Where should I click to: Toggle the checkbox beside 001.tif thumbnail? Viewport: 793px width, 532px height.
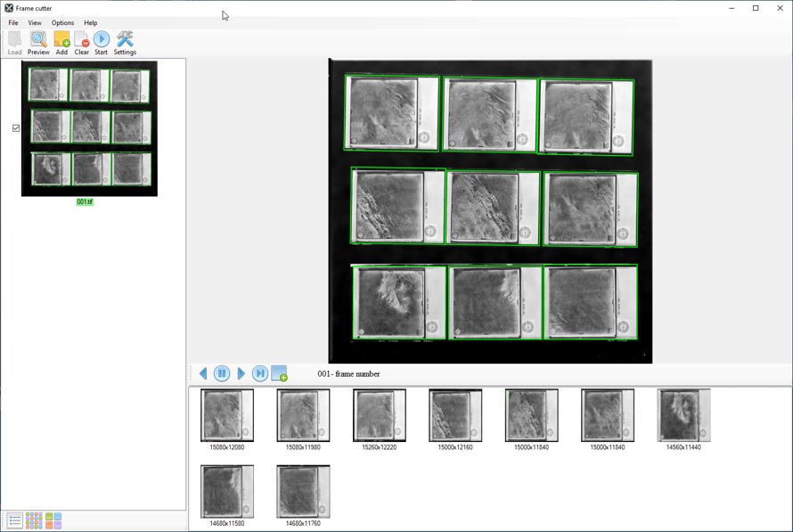click(x=16, y=128)
